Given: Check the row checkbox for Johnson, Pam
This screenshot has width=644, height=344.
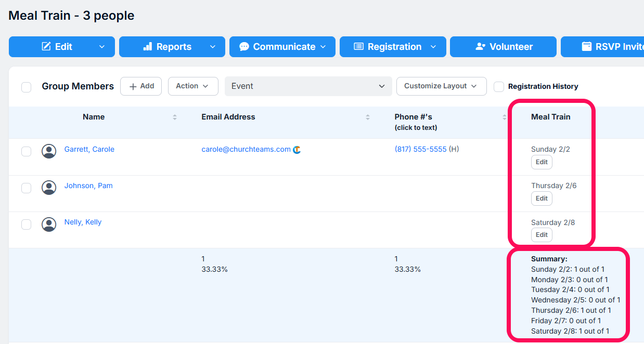Looking at the screenshot, I should point(27,188).
